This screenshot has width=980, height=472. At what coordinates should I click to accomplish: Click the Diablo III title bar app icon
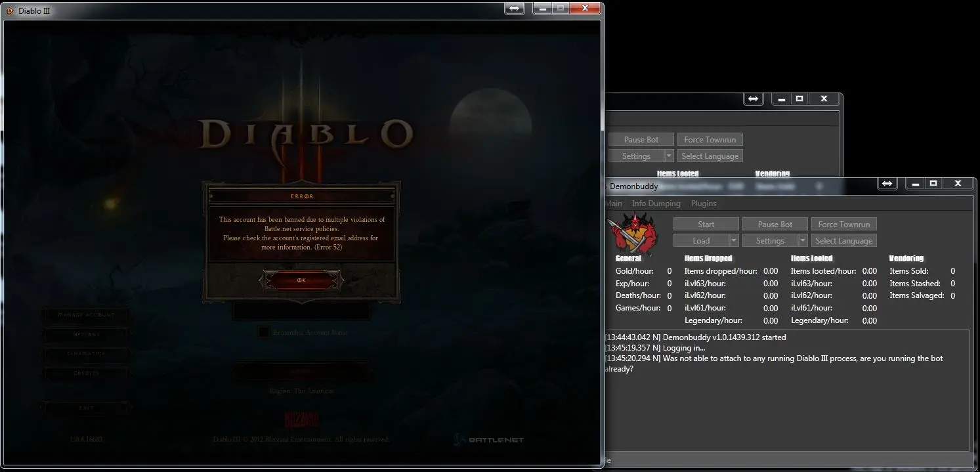click(x=9, y=11)
